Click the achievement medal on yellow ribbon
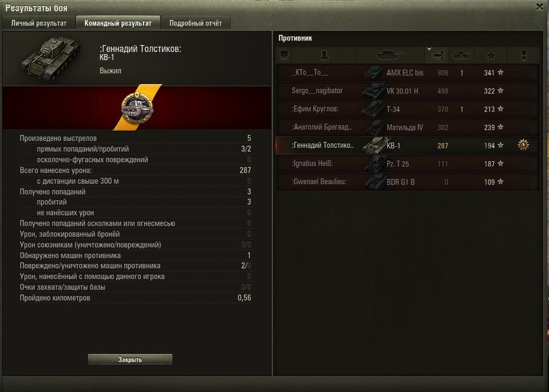This screenshot has height=392, width=549. pyautogui.click(x=137, y=108)
